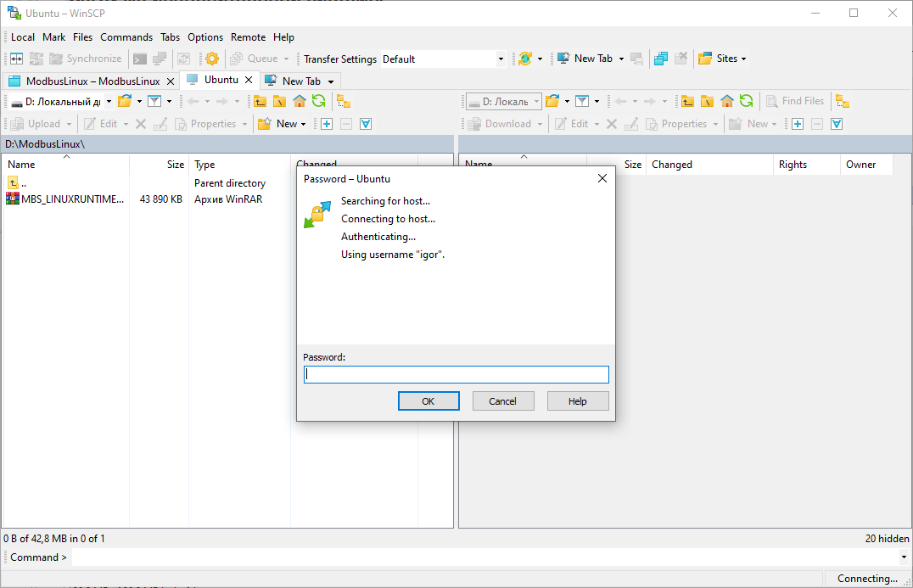Expand the Sites dropdown arrow
This screenshot has width=913, height=588.
pos(744,59)
